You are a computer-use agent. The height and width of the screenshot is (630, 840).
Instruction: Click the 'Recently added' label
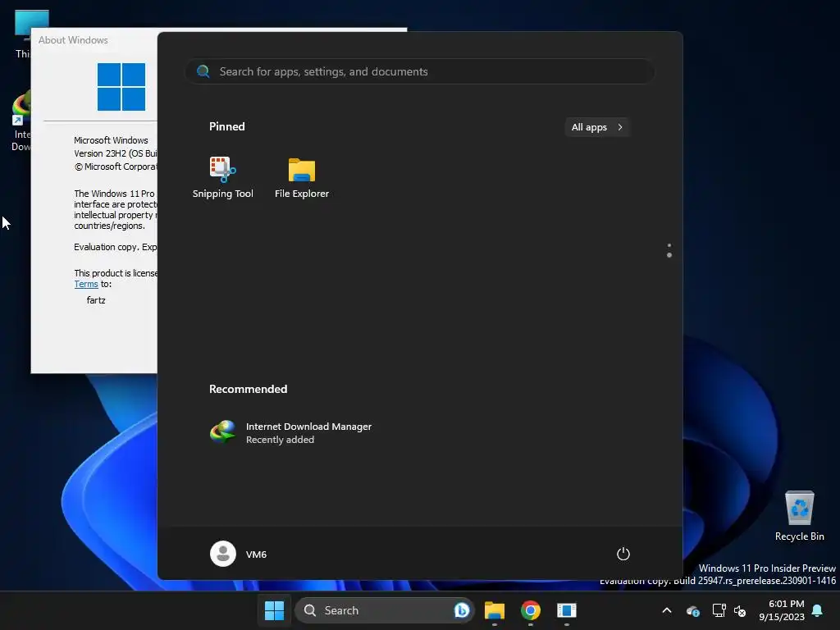281,440
